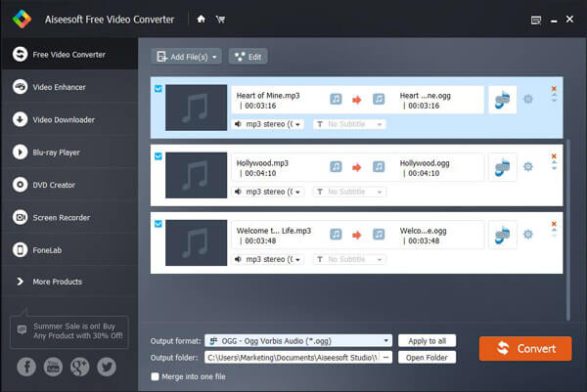Open the Twitter social icon
The width and height of the screenshot is (587, 392).
point(107,367)
